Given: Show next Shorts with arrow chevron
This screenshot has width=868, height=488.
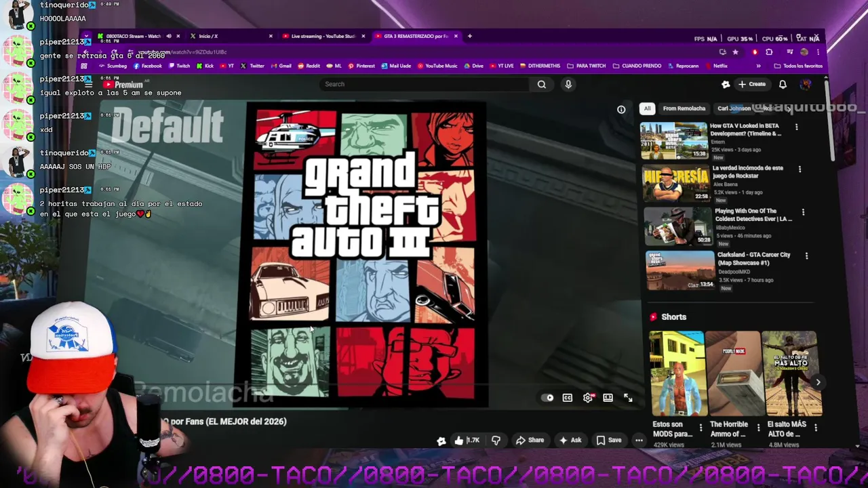Looking at the screenshot, I should click(x=818, y=382).
